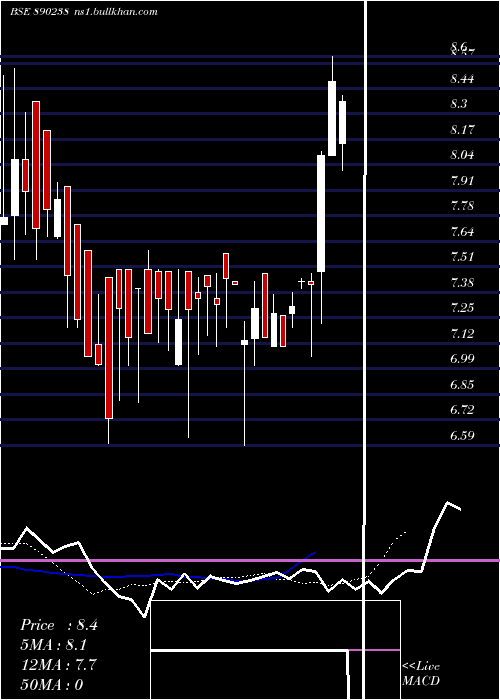Select the 7.51 price axis label

click(462, 257)
